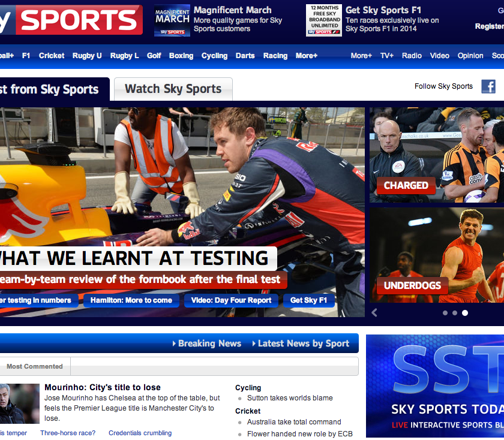Open the Cycling navigation item
Viewport: 504px width, 440px height.
(x=214, y=56)
